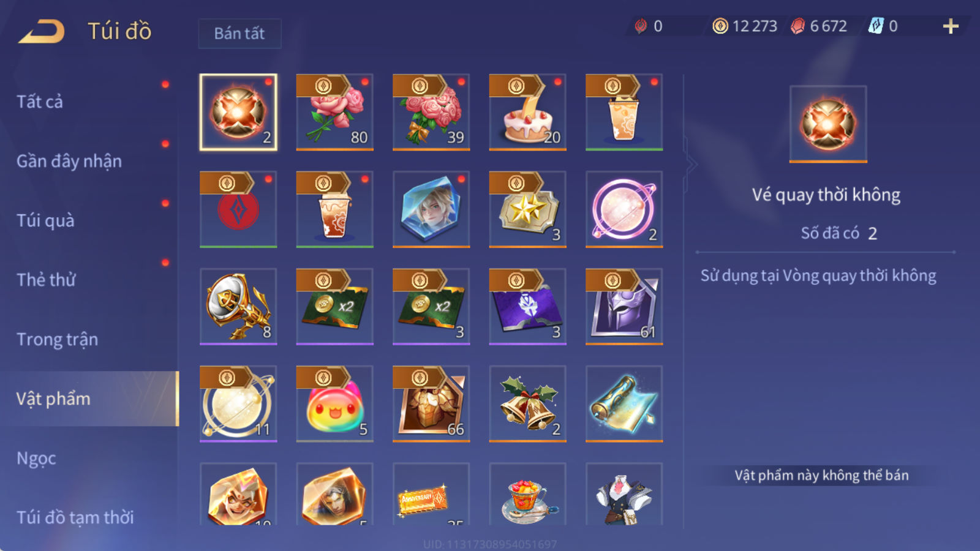This screenshot has height=551, width=980.
Task: Click the Bán tất button
Action: 239,33
